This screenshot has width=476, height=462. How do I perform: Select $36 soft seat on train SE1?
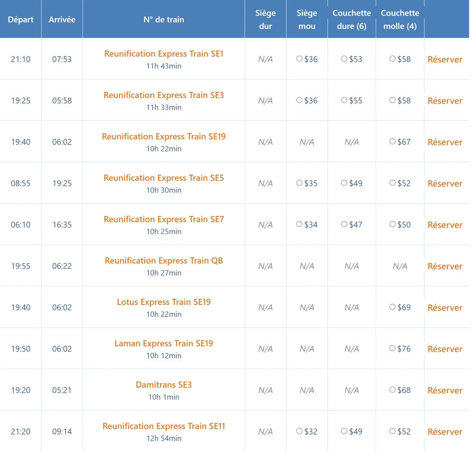(x=299, y=59)
